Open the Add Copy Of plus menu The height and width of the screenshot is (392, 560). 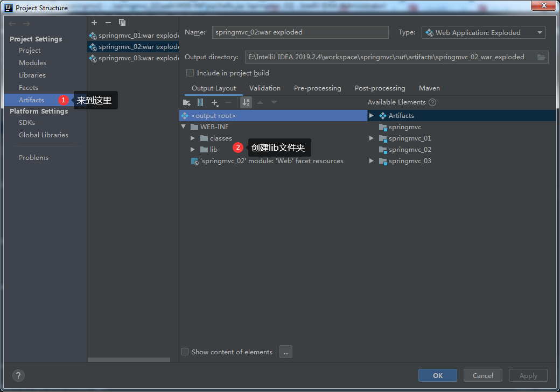215,103
